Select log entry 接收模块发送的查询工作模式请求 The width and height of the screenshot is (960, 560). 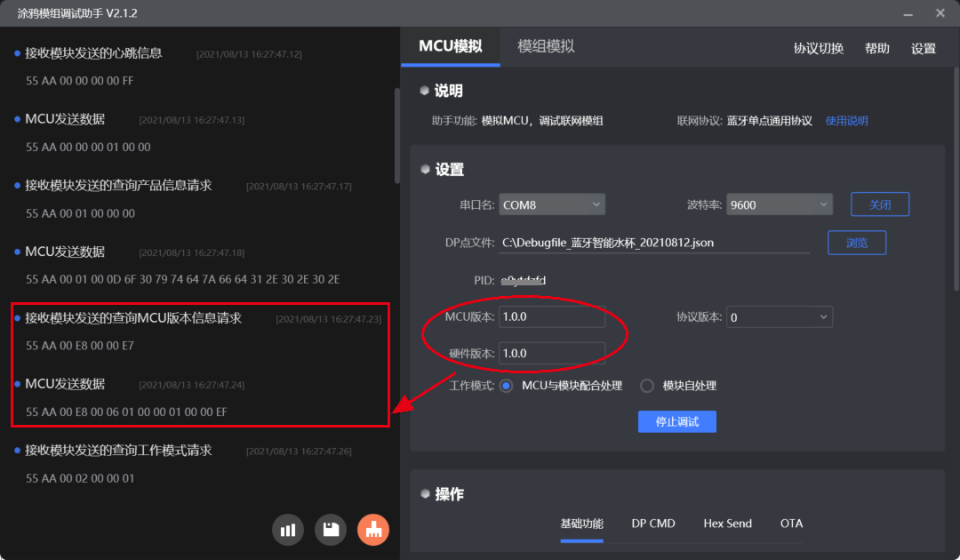tap(118, 451)
